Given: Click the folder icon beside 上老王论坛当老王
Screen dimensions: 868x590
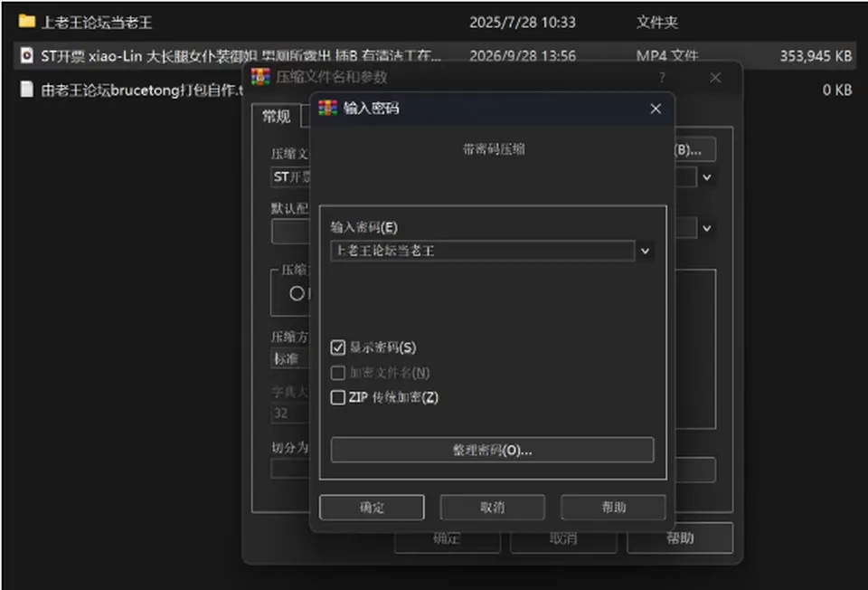Looking at the screenshot, I should 26,22.
